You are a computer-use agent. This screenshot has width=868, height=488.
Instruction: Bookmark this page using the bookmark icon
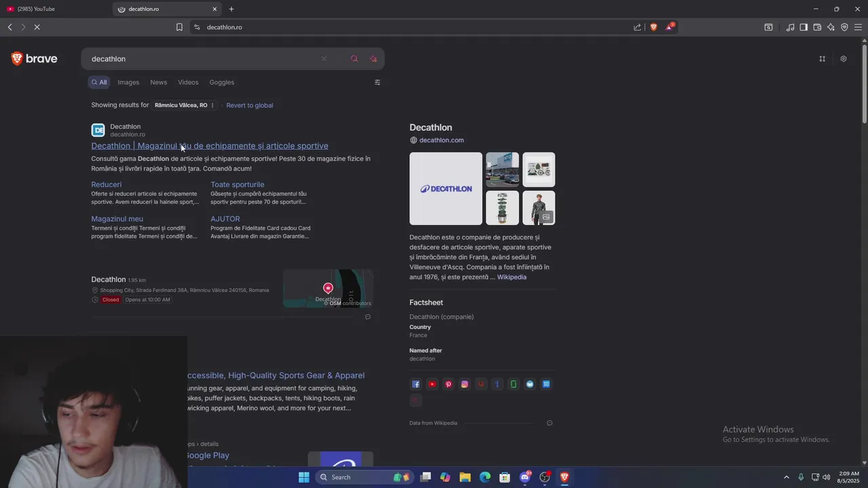click(179, 27)
